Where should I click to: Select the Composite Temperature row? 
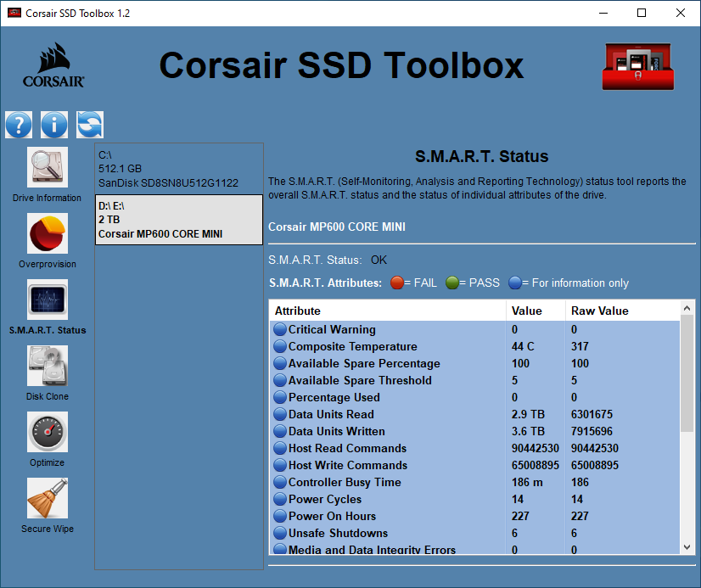(352, 346)
